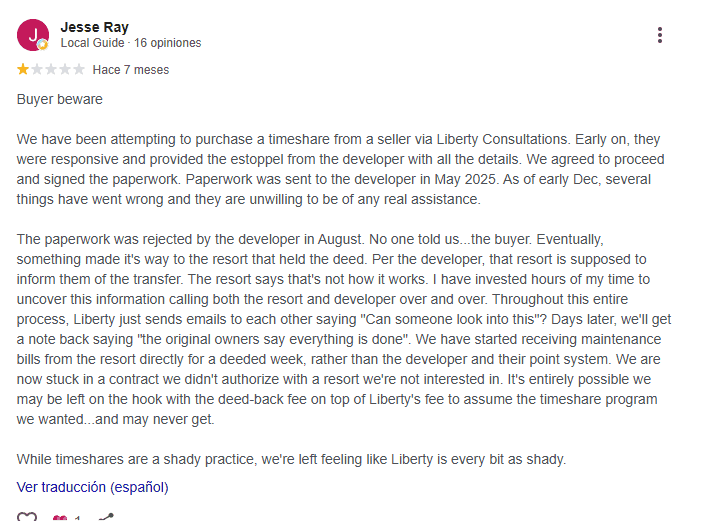Click the fourth gray rating star

point(65,70)
